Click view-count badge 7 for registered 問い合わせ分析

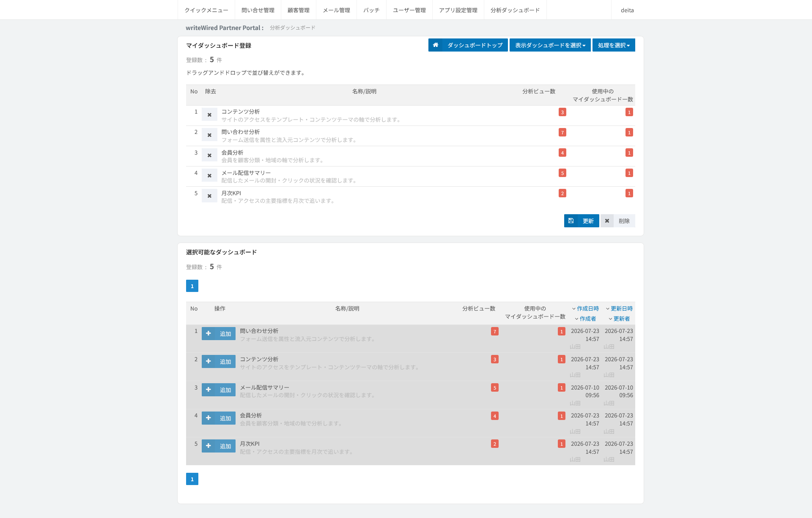coord(562,132)
